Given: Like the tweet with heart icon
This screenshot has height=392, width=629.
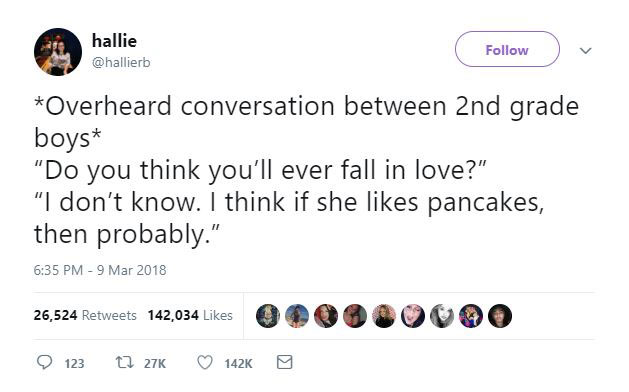Looking at the screenshot, I should (x=205, y=362).
